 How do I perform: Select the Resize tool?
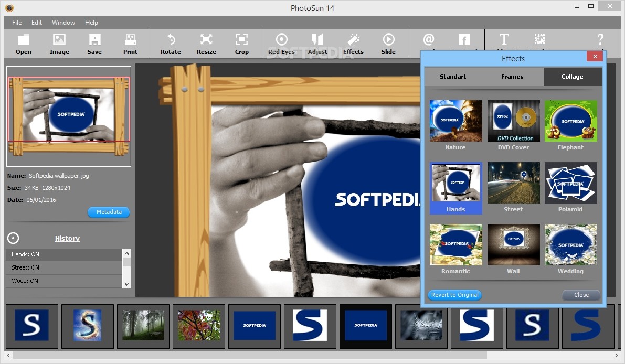click(206, 44)
